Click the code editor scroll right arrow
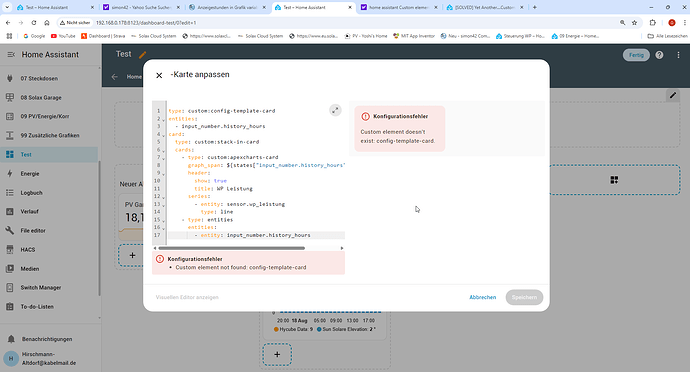 click(342, 248)
